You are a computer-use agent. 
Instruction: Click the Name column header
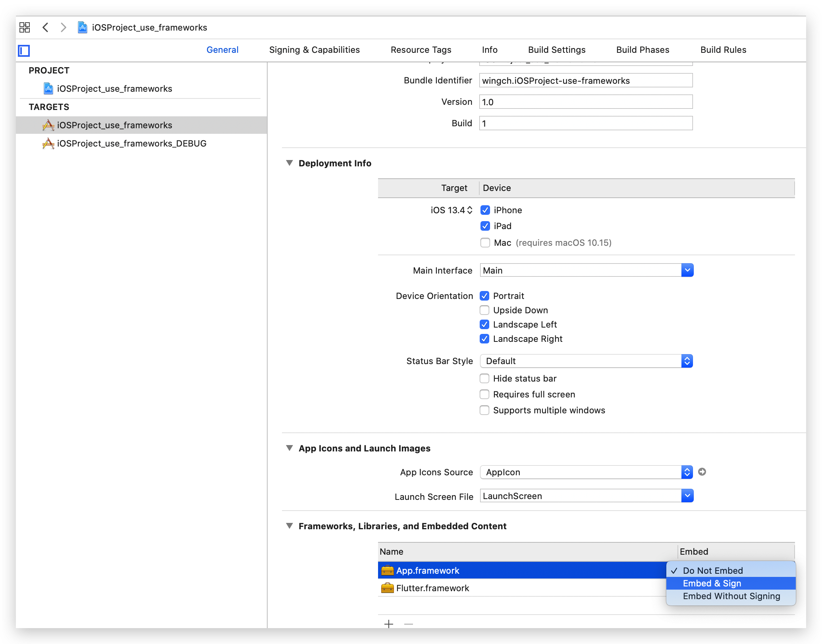[527, 551]
